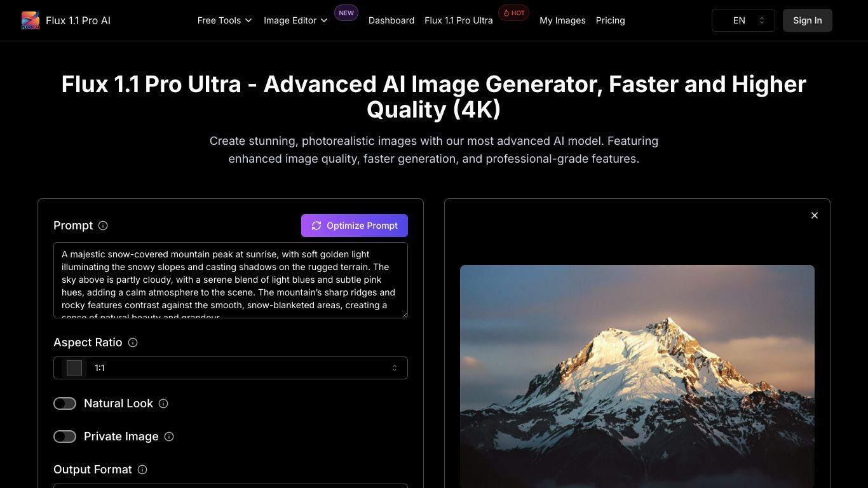The image size is (868, 488).
Task: Click the Aspect Ratio info icon
Action: click(133, 342)
